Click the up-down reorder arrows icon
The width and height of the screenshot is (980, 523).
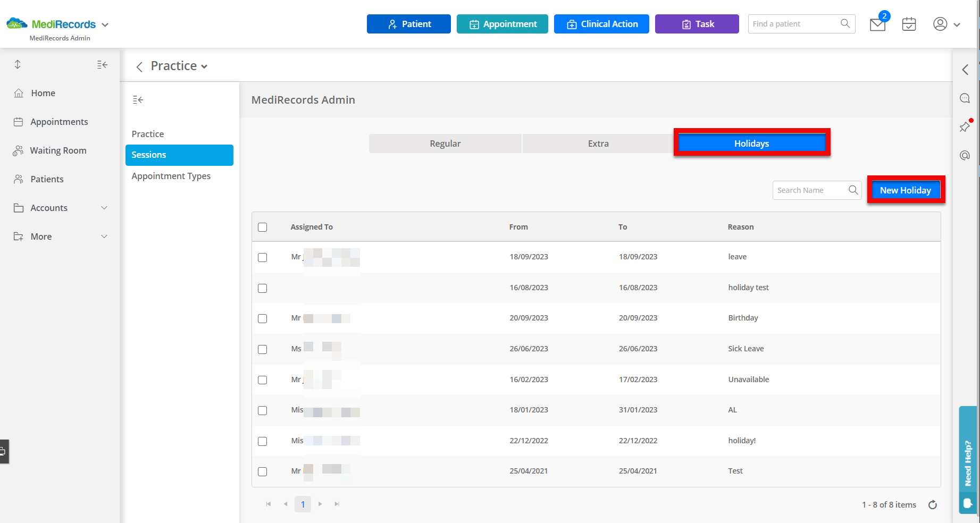point(18,64)
